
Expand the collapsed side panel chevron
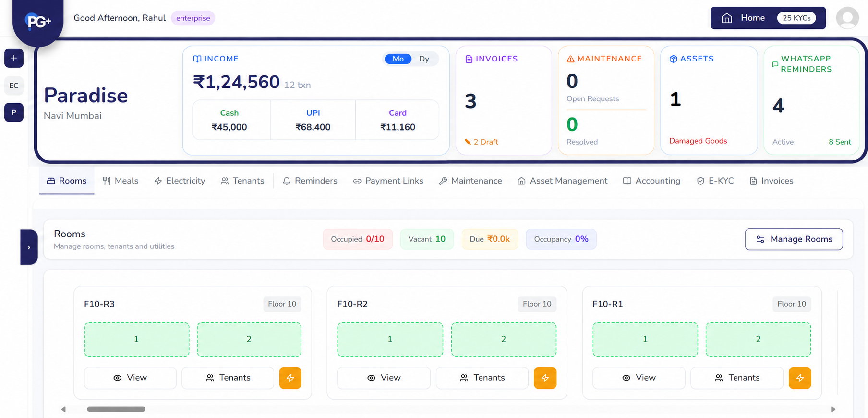click(x=29, y=247)
